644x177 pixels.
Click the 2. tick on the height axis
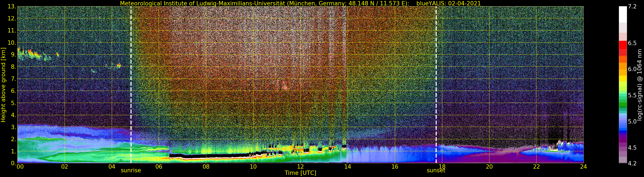pyautogui.click(x=14, y=139)
